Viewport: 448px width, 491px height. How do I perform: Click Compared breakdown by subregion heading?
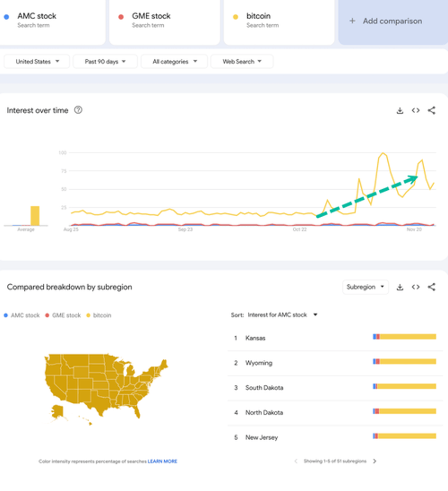[70, 287]
